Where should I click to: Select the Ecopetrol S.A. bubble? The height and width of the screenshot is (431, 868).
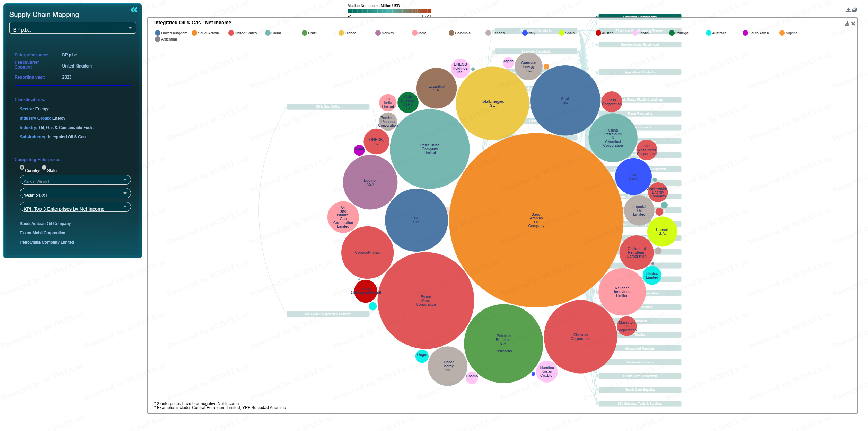click(436, 88)
